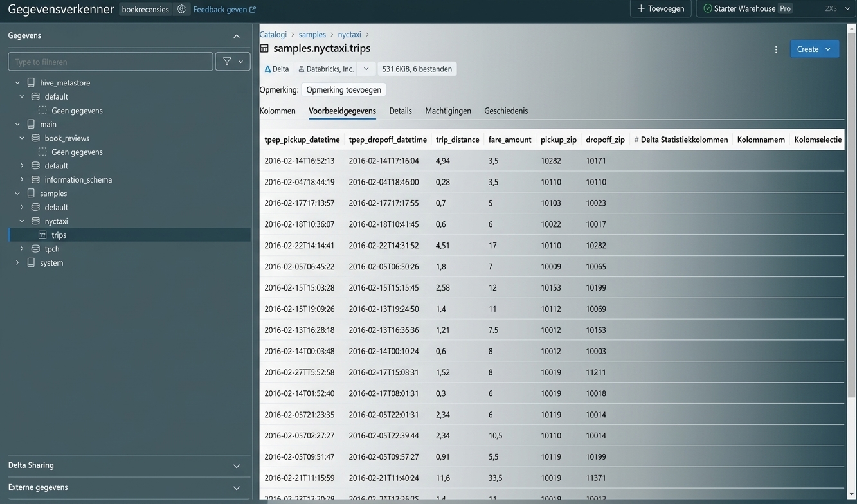Click the Delta format badge
Image resolution: width=857 pixels, height=504 pixels.
(x=276, y=69)
